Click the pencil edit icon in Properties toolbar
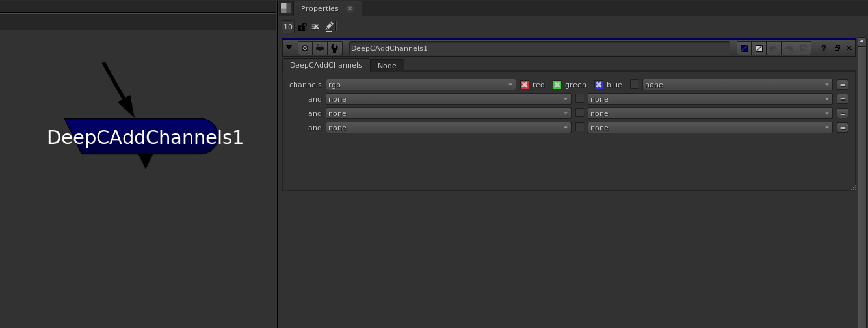 pos(329,27)
